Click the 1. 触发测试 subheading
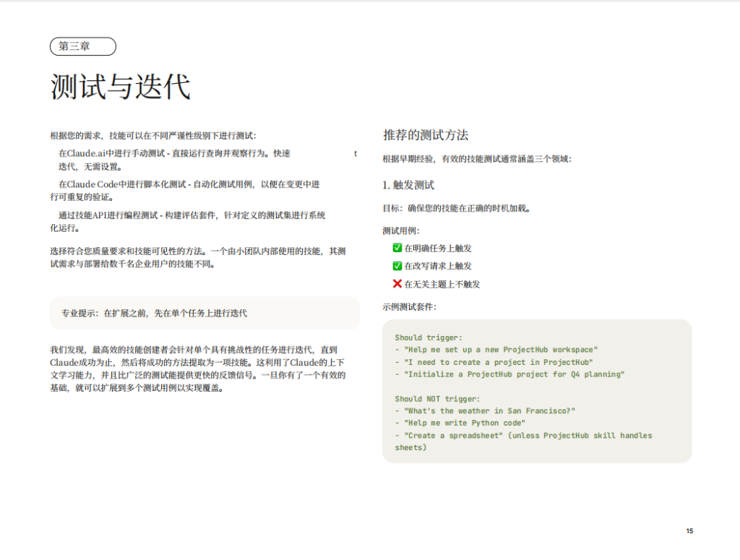The image size is (740, 560). (x=408, y=185)
